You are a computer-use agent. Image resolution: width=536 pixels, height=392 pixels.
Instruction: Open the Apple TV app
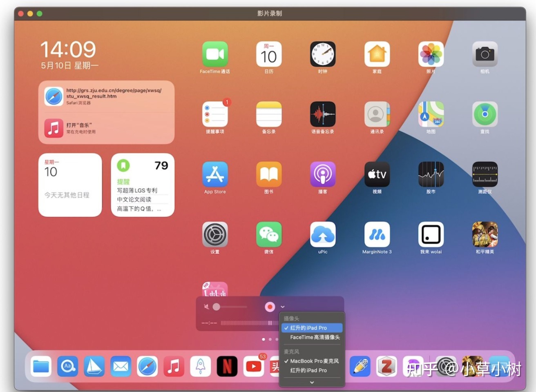(377, 174)
